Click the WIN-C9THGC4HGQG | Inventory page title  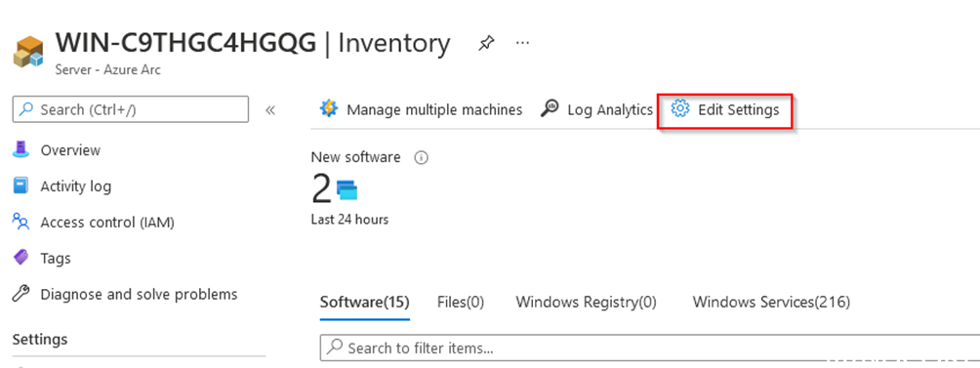coord(253,43)
